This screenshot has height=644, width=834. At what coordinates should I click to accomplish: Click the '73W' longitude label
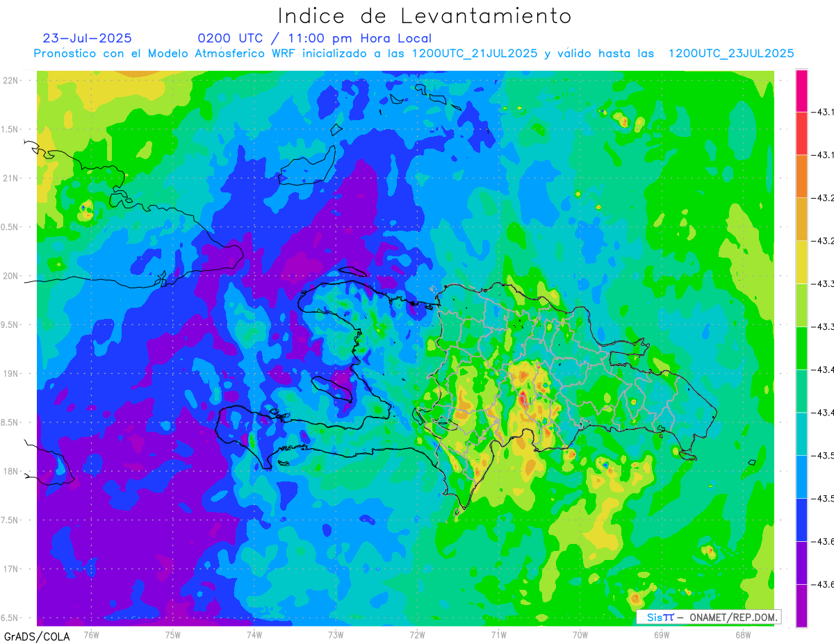[336, 634]
